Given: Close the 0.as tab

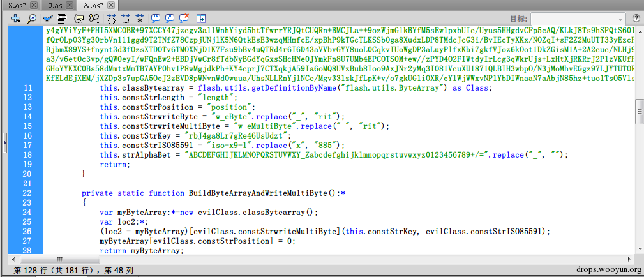Looking at the screenshot, I should coord(70,5).
